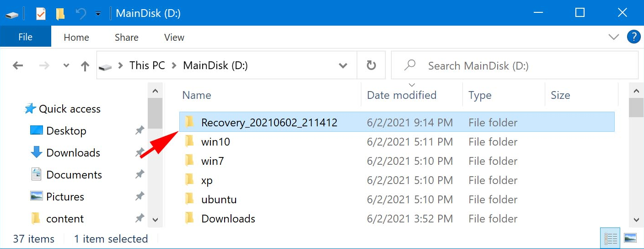Image resolution: width=644 pixels, height=249 pixels.
Task: Click the Properties icon in quick access toolbar
Action: pos(41,13)
